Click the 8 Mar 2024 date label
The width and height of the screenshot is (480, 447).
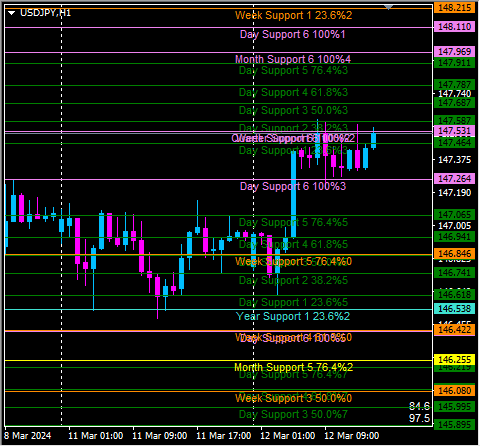[x=28, y=436]
